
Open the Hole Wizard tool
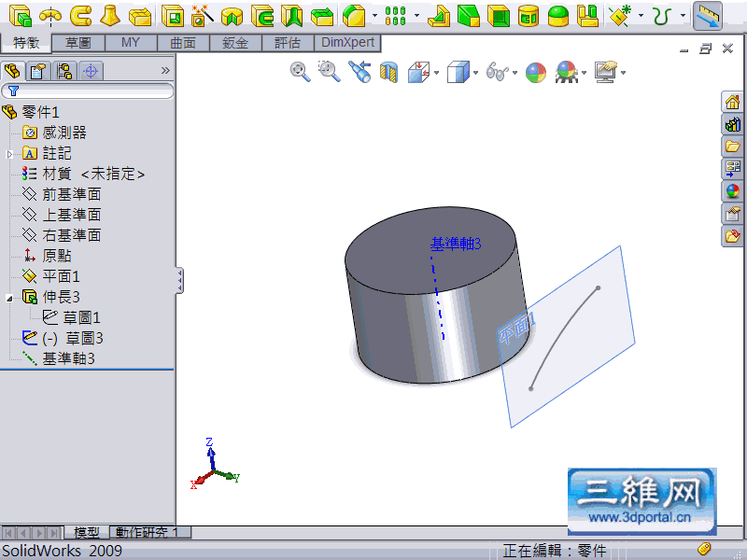(203, 16)
